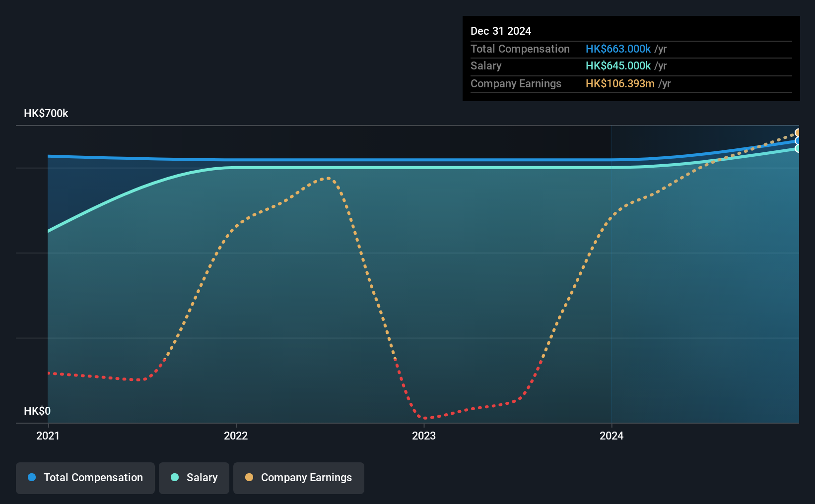The image size is (815, 504).
Task: Click the Company Earnings tooltip row label
Action: point(516,84)
